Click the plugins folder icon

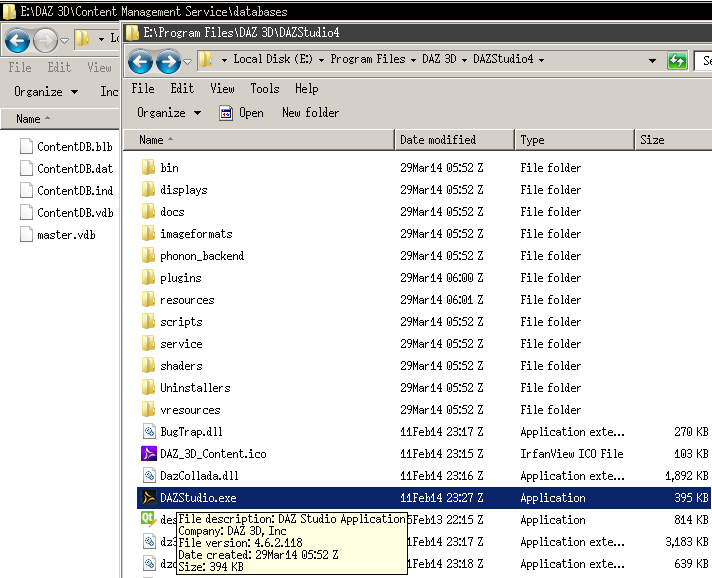tap(148, 277)
